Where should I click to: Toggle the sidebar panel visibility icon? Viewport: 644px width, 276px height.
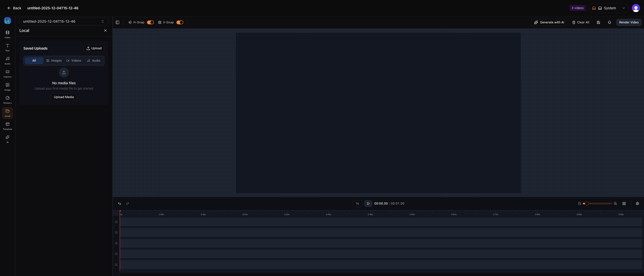point(117,22)
